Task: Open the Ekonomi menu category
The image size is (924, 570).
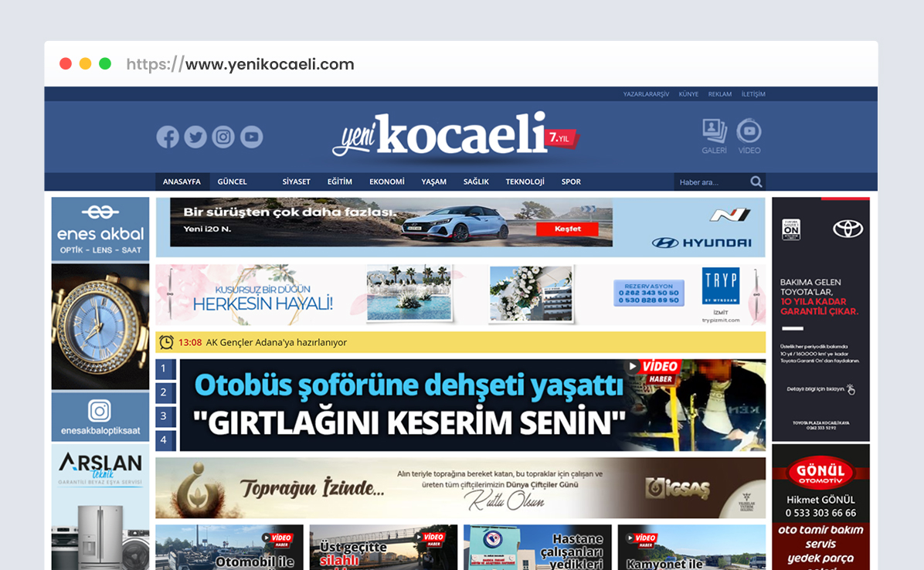Action: pos(386,182)
